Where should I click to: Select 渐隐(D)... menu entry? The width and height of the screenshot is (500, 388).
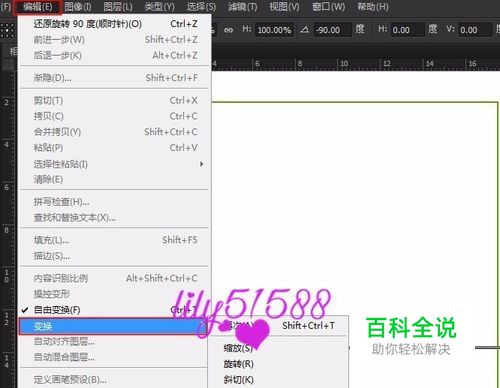(x=115, y=78)
